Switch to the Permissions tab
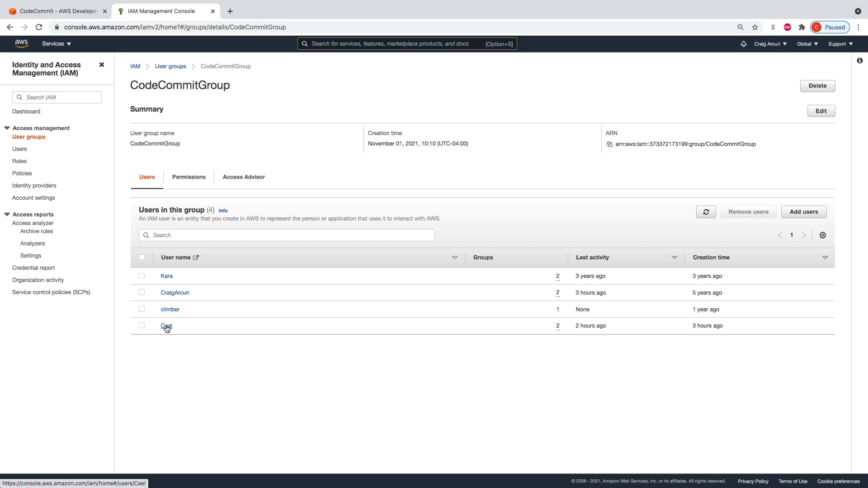Viewport: 868px width, 488px height. click(x=189, y=177)
